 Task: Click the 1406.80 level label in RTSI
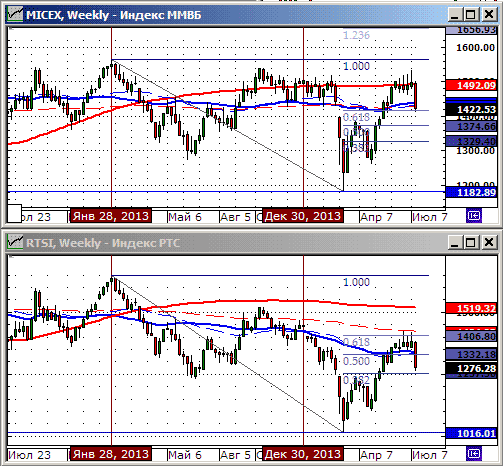pyautogui.click(x=471, y=336)
